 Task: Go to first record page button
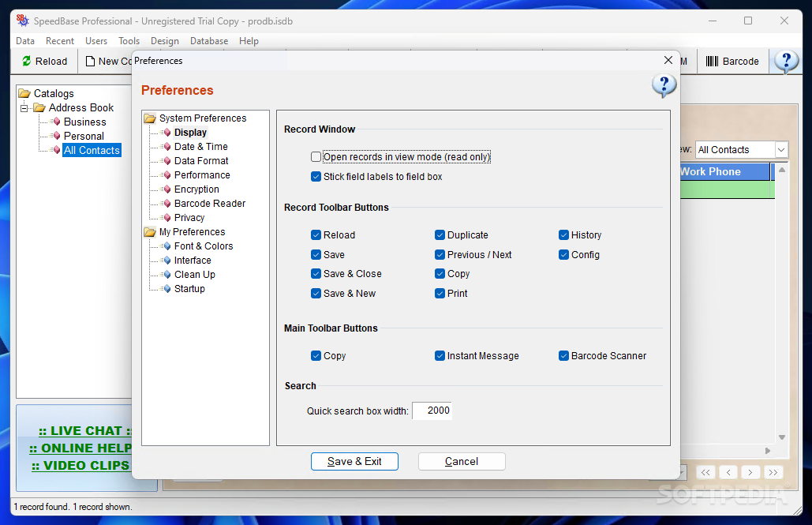coord(705,472)
